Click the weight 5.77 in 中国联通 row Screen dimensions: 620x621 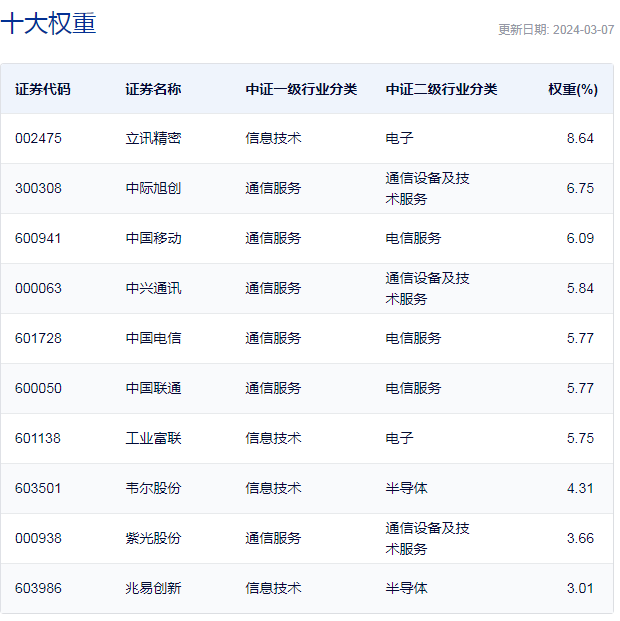(580, 388)
